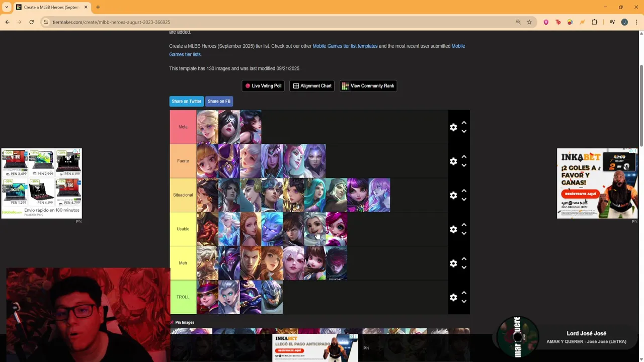Share on Twitter

[187, 101]
